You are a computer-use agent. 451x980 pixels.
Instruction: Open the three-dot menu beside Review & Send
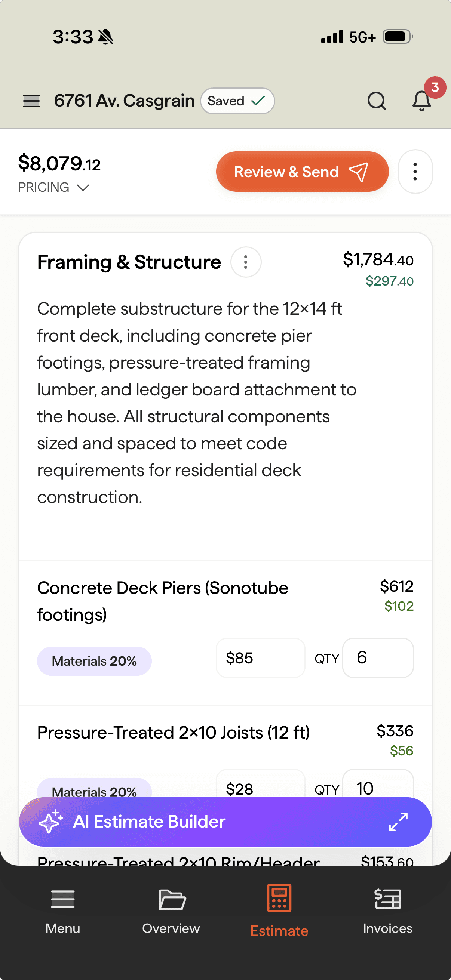point(415,172)
